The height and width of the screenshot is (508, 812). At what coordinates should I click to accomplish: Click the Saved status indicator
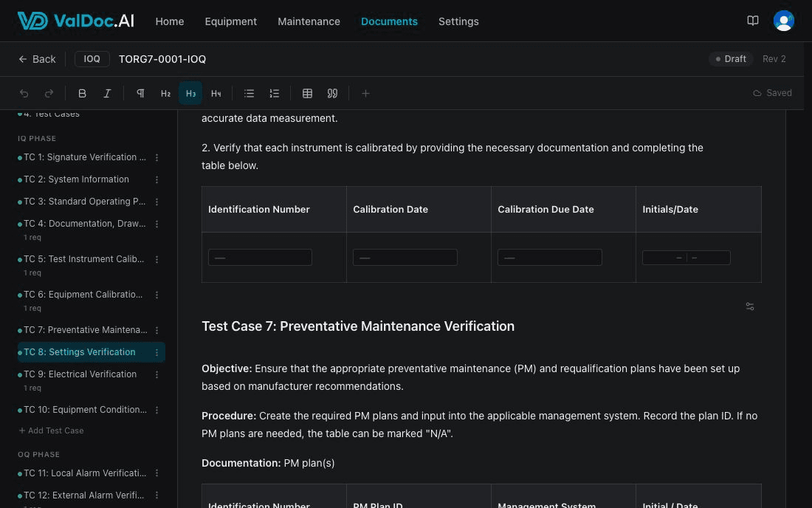(x=772, y=93)
